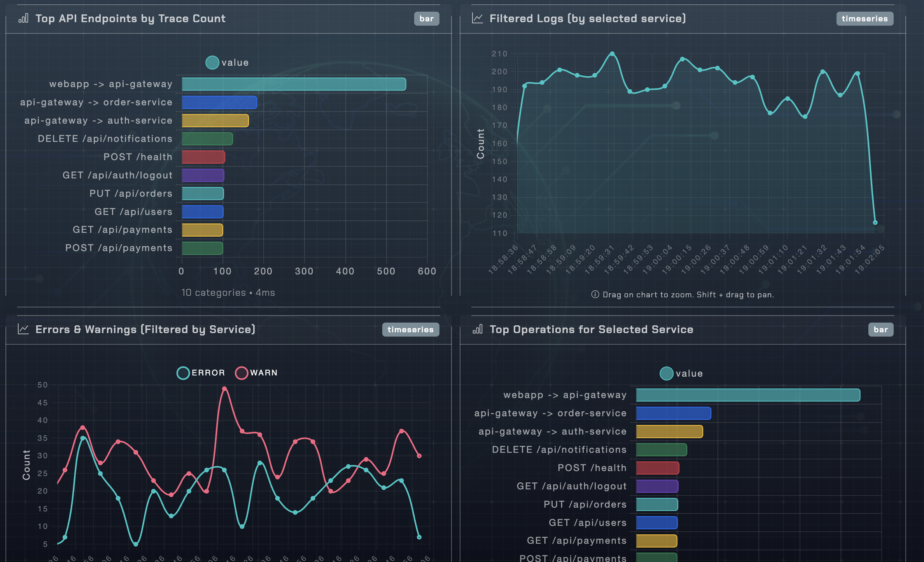Click the "bar" badge on Top Operations panel

tap(881, 329)
